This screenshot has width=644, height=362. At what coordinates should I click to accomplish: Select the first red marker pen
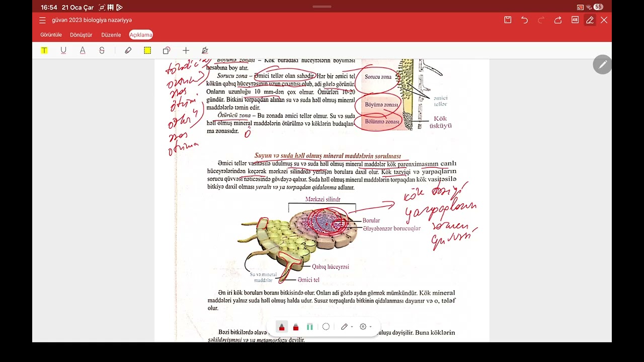[282, 327]
